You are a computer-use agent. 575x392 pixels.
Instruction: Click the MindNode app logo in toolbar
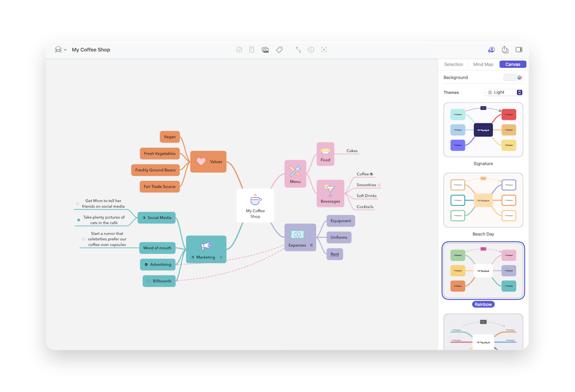pyautogui.click(x=58, y=50)
